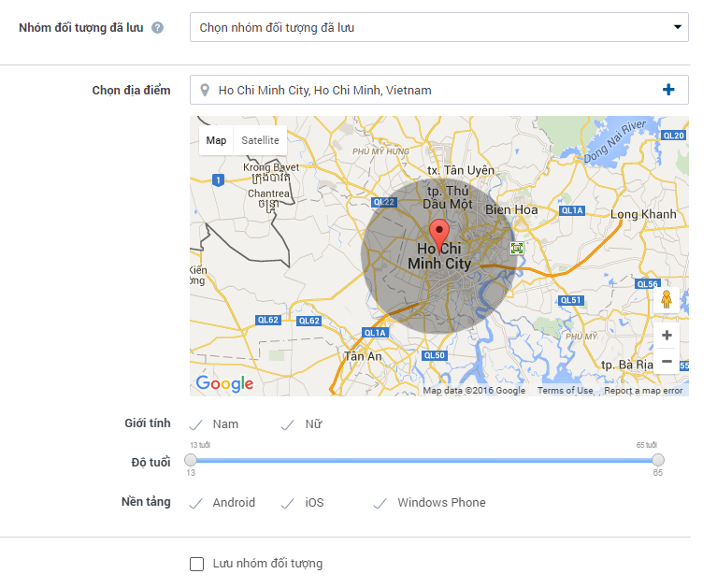Click the green radius resize handle

[x=517, y=249]
